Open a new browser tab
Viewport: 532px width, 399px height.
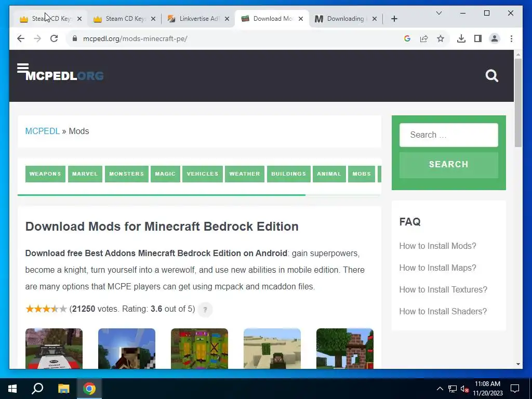[394, 19]
